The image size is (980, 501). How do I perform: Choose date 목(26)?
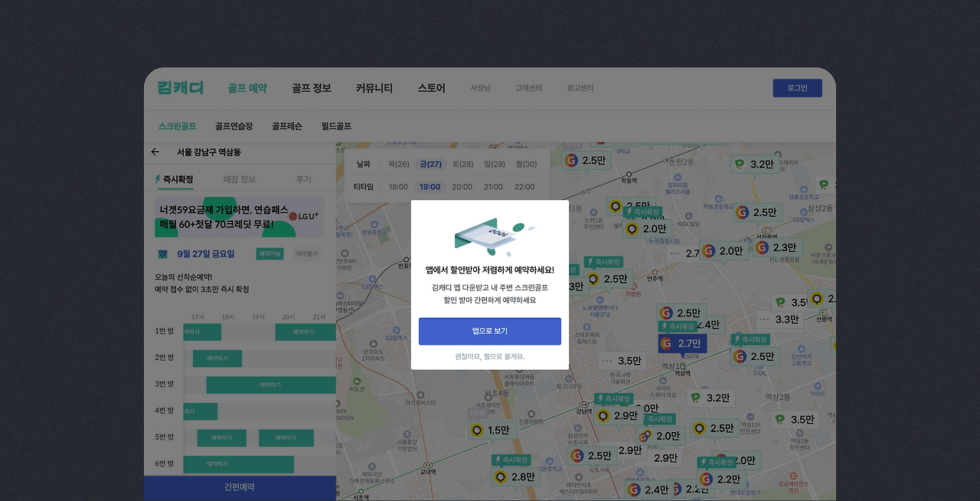[398, 164]
